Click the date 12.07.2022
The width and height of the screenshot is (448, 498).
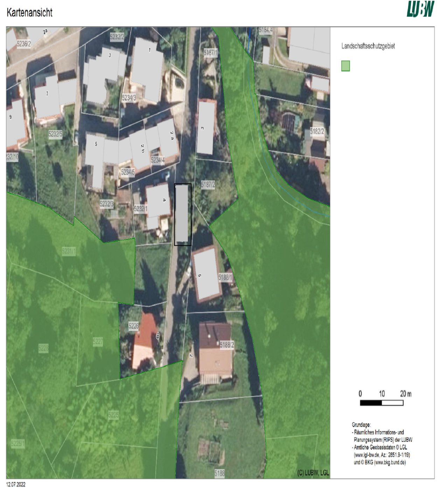[16, 484]
